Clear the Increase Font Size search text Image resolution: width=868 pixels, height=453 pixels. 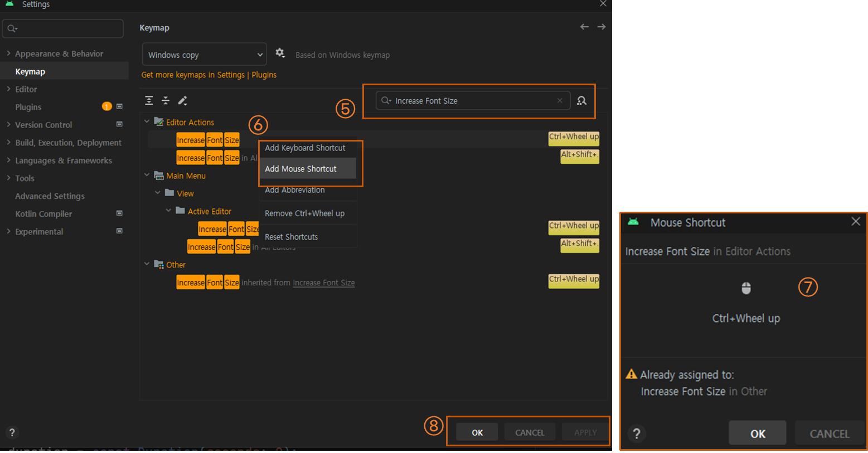(x=560, y=101)
